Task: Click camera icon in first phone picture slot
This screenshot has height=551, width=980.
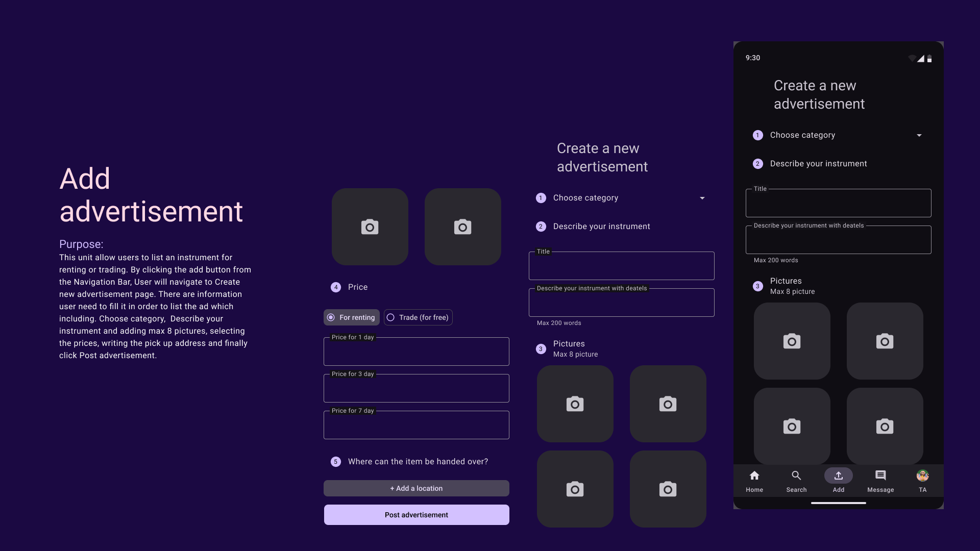Action: point(792,341)
